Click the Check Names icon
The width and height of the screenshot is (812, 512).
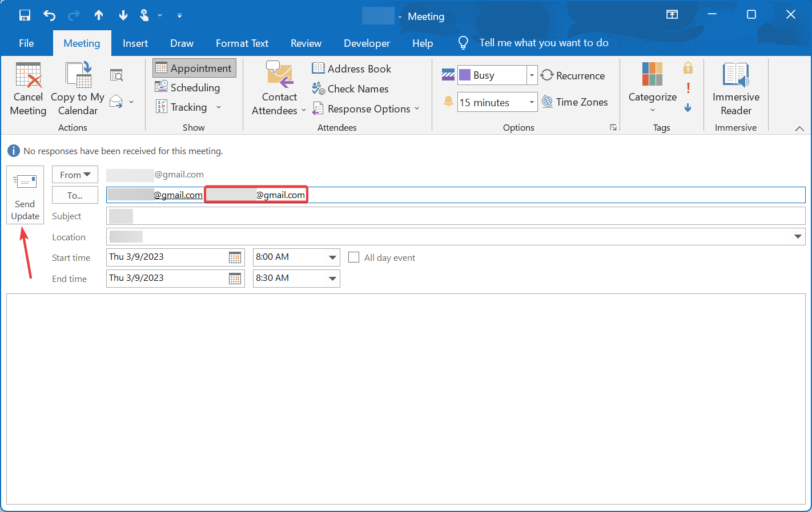(x=319, y=88)
